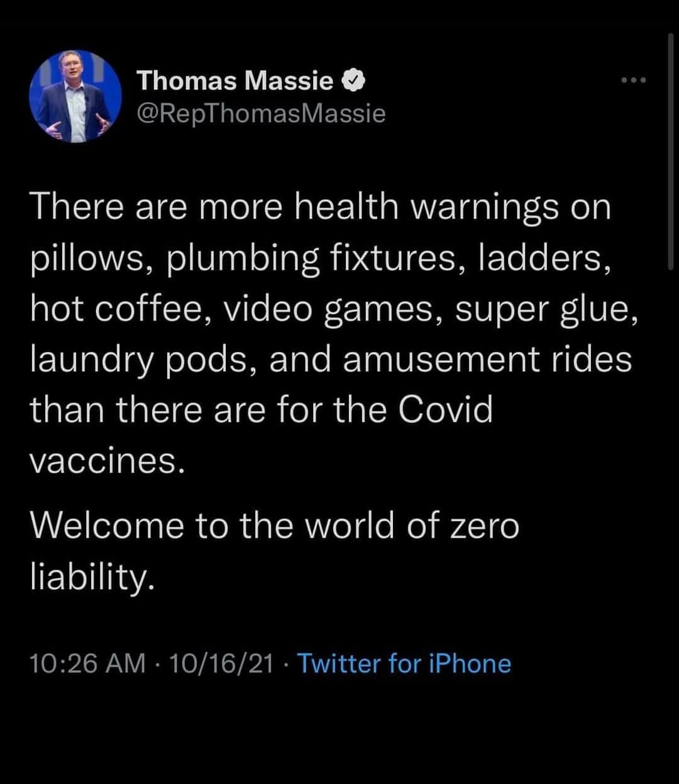Click the words "super glue" in the tweet

540,310
